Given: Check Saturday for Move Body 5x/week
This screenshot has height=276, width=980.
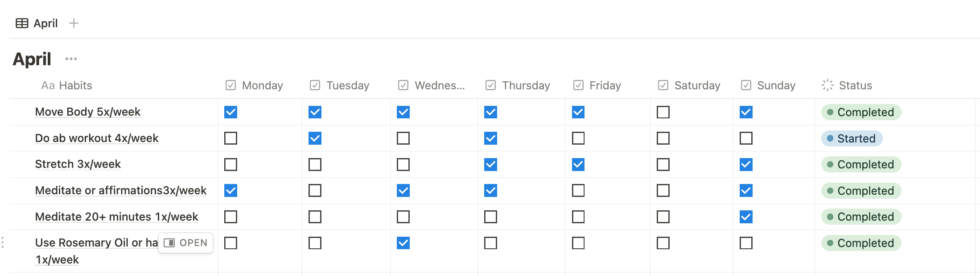Looking at the screenshot, I should tap(663, 112).
